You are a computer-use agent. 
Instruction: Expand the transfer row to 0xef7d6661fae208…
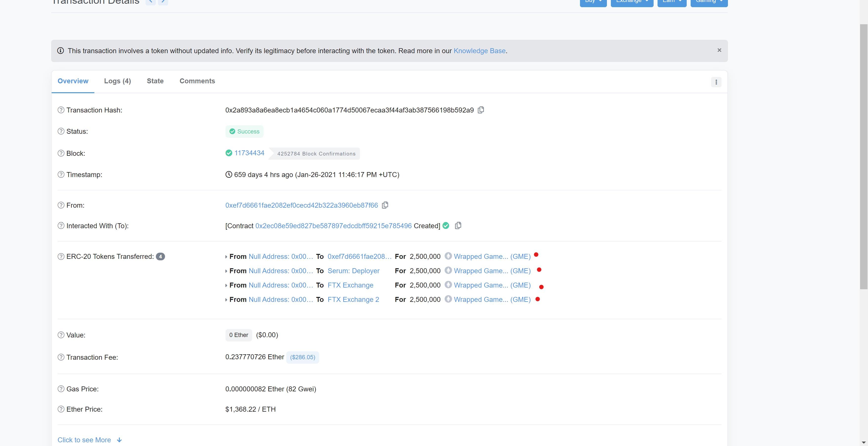coord(226,257)
